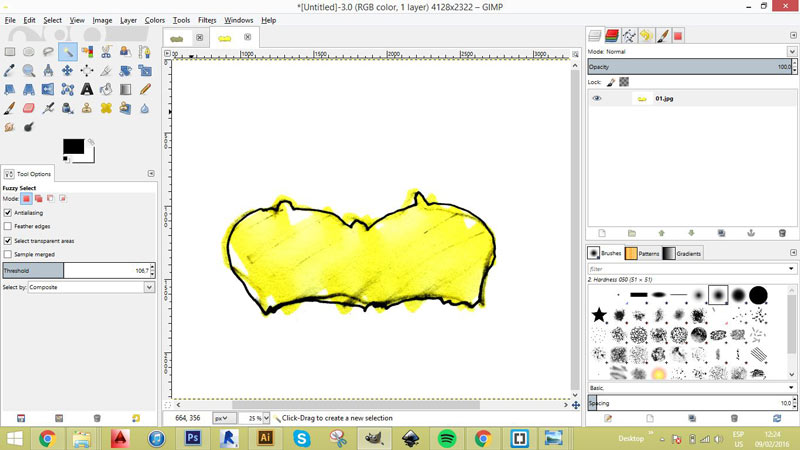Select the Select by Color tool
The width and height of the screenshot is (800, 450).
87,52
